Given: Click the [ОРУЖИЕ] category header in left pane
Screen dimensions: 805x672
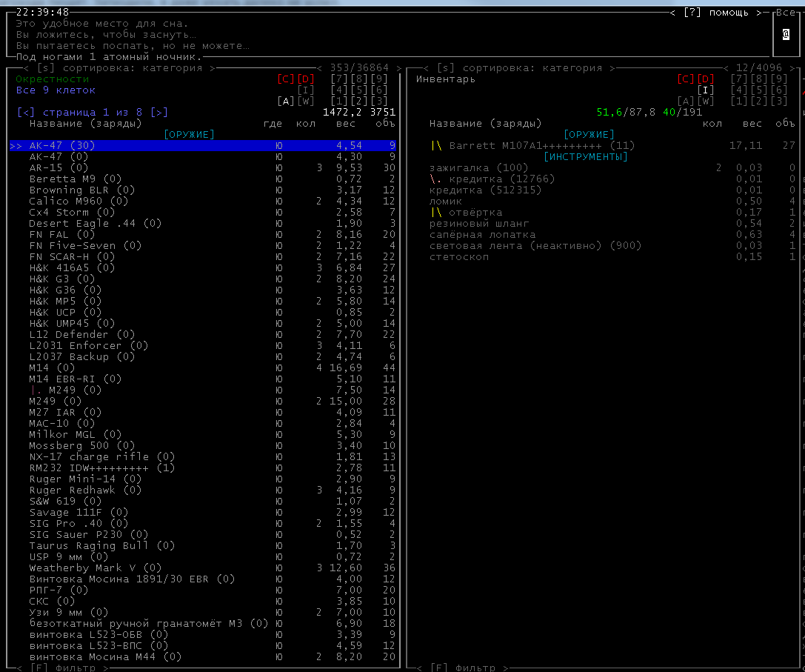Looking at the screenshot, I should (x=189, y=134).
